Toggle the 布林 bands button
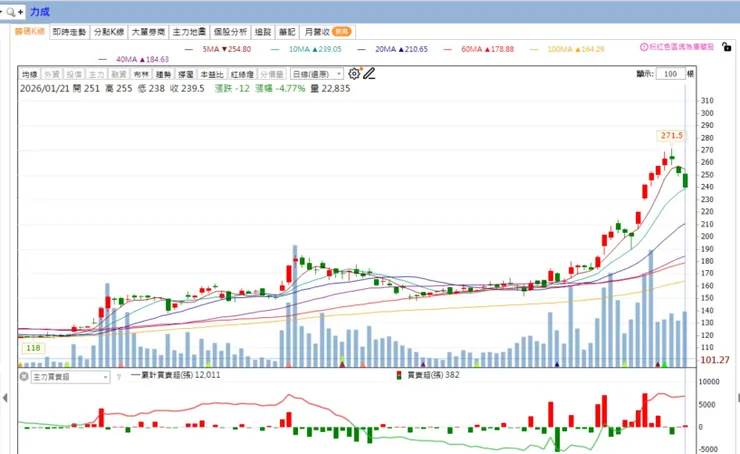Viewport: 740px width, 454px height. (141, 74)
